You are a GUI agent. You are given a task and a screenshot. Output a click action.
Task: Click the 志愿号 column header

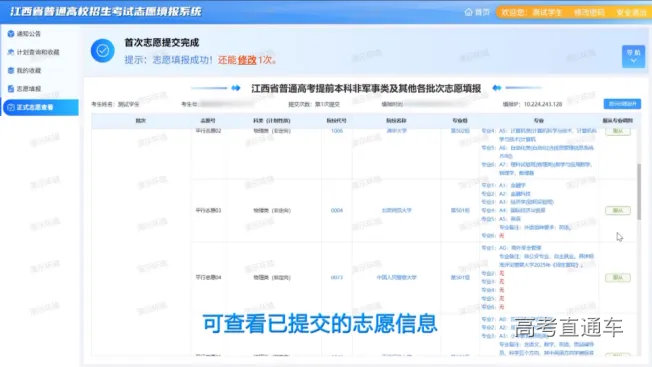208,121
